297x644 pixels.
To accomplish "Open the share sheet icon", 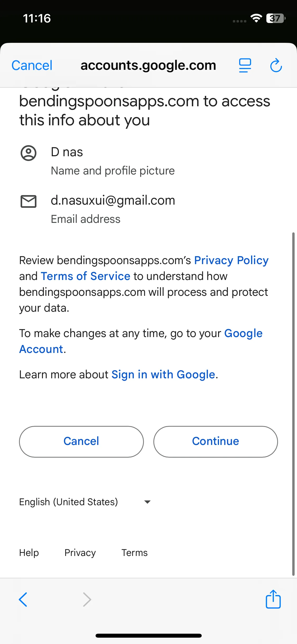I will (x=273, y=599).
